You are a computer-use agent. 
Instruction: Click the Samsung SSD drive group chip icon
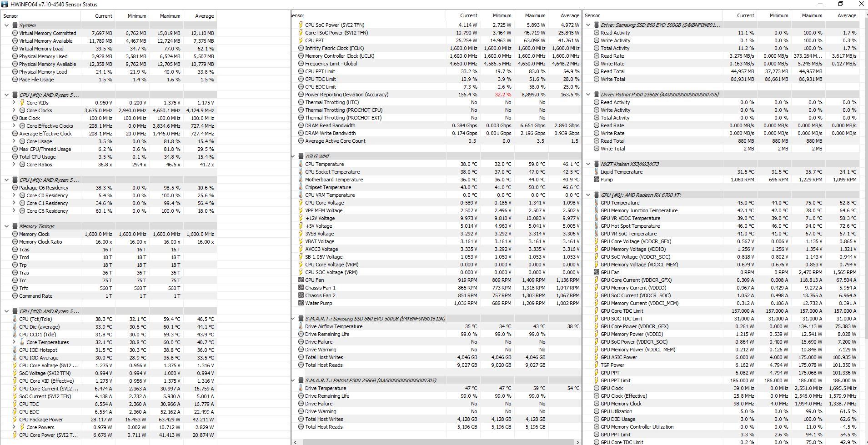[x=596, y=25]
